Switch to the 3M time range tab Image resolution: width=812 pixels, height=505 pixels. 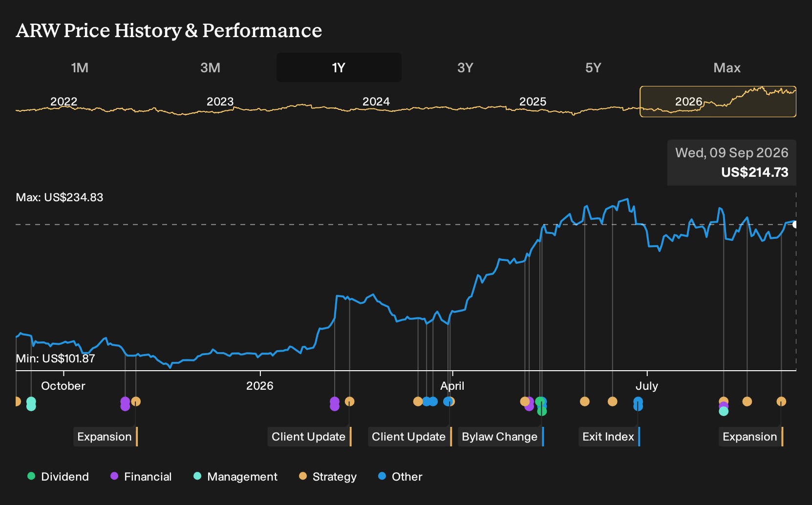[x=210, y=67]
